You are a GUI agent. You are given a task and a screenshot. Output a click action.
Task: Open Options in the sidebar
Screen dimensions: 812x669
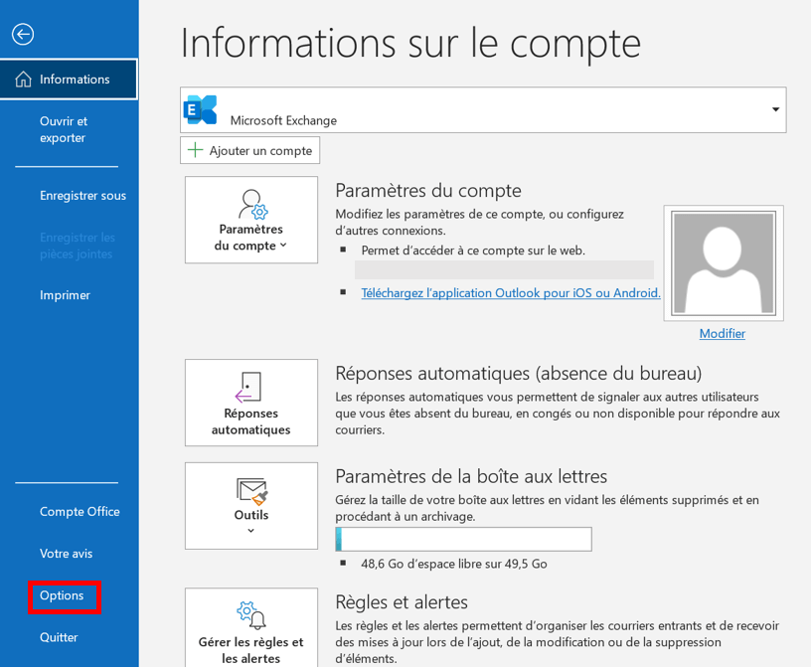pos(62,596)
